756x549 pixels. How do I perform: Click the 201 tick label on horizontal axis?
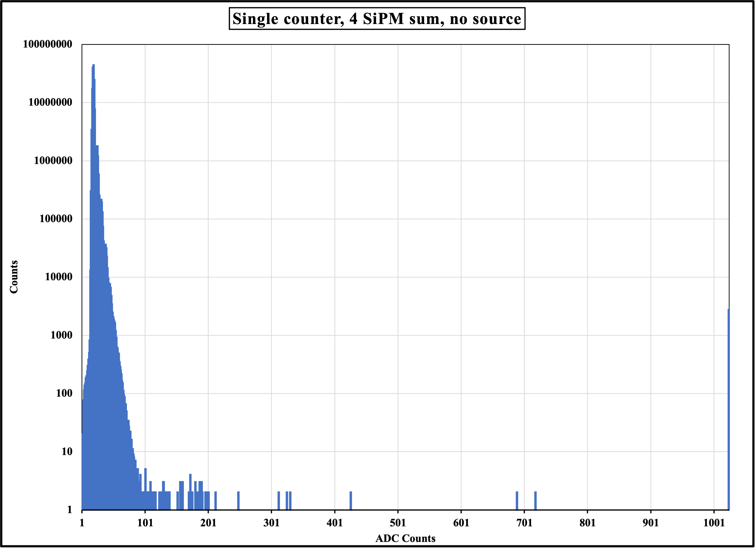click(x=208, y=523)
